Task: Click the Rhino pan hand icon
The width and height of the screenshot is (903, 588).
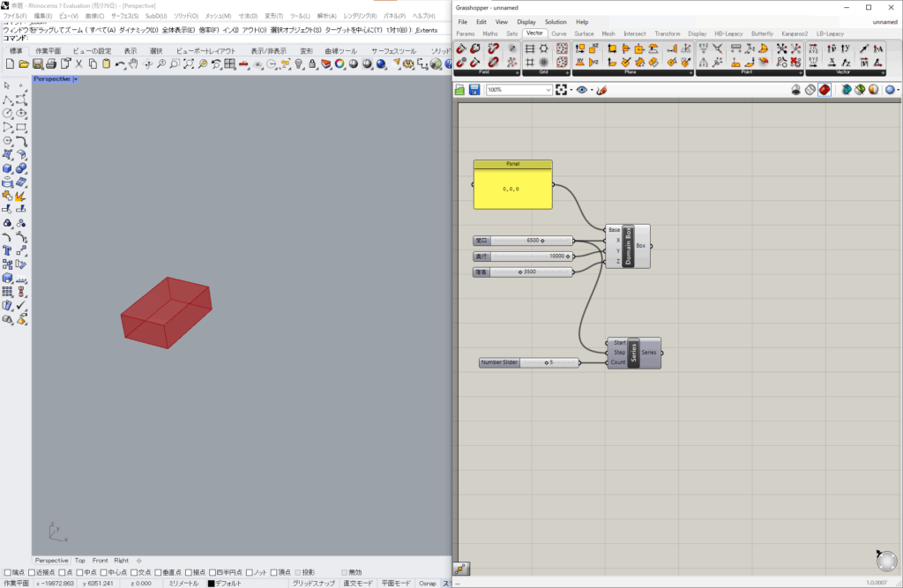Action: [132, 64]
